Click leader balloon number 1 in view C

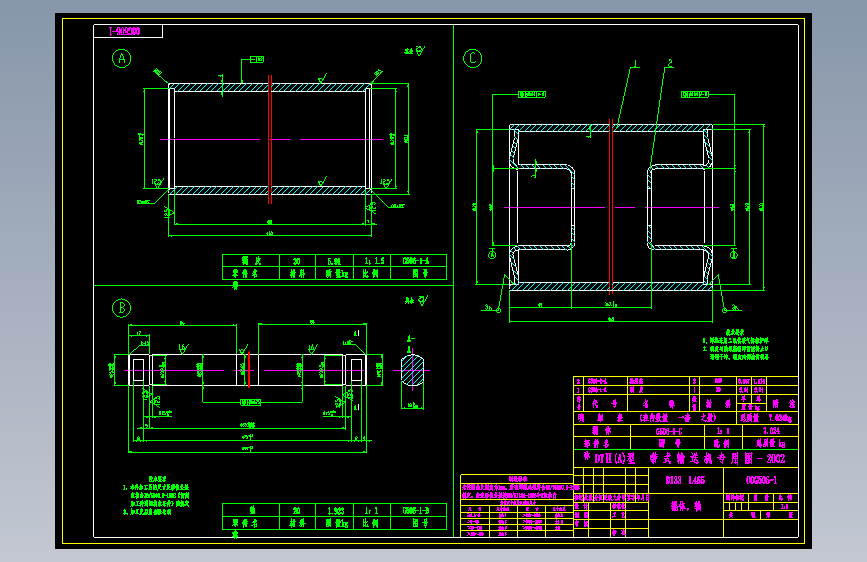(636, 64)
